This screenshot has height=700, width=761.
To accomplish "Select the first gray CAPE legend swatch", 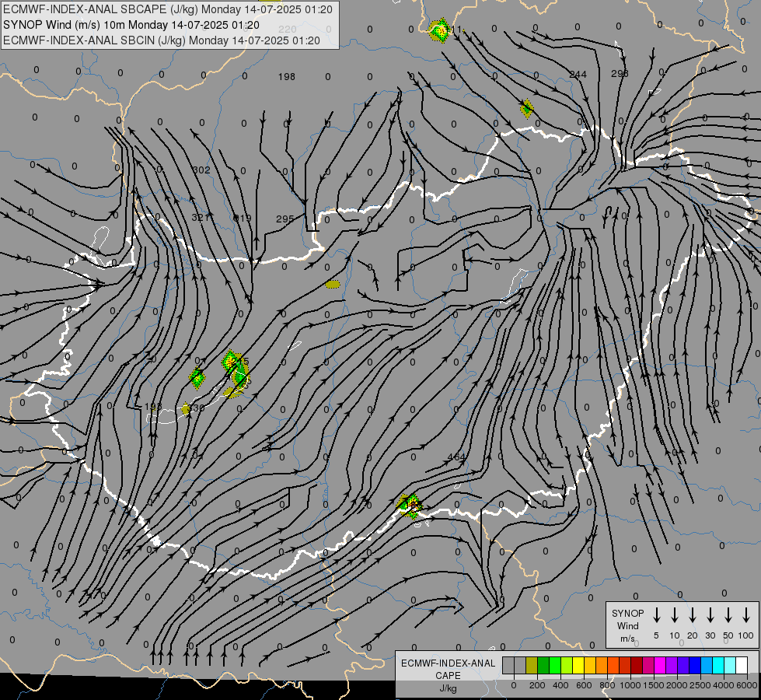I will tap(508, 665).
